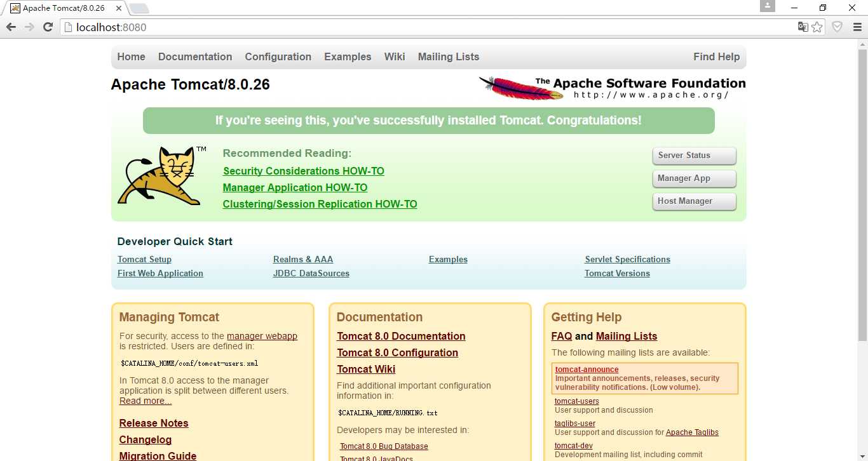This screenshot has height=461, width=868.
Task: Open Tomcat Setup quick start link
Action: (144, 259)
